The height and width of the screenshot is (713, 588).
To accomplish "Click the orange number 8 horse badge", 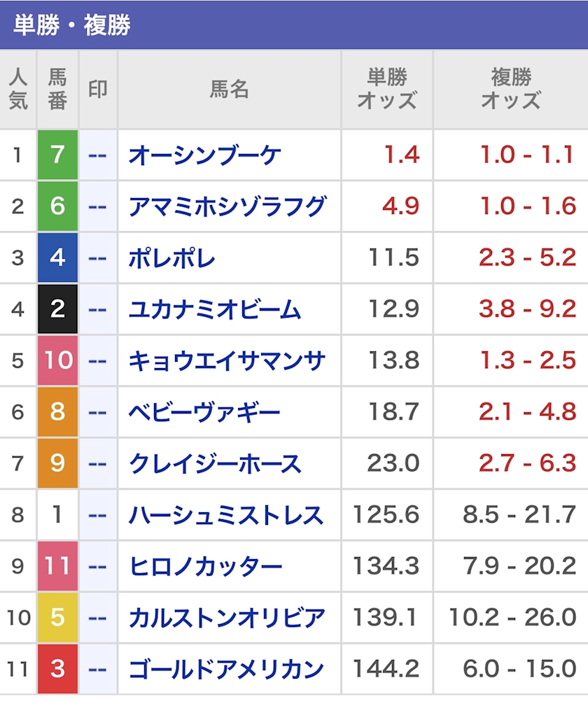I will click(x=57, y=411).
